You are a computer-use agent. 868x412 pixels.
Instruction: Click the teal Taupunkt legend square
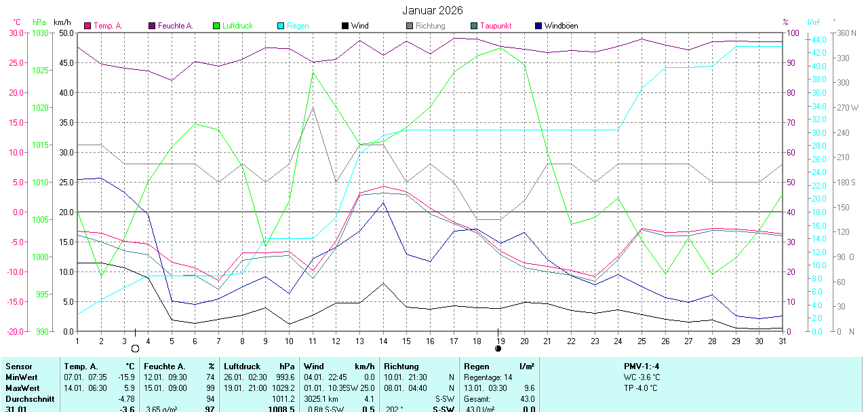[474, 26]
